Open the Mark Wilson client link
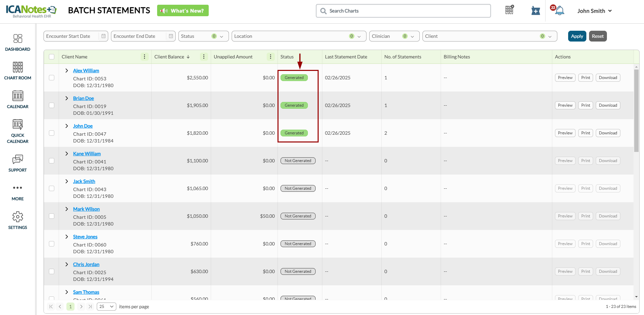Viewport: 644px width, 315px height. pos(86,209)
